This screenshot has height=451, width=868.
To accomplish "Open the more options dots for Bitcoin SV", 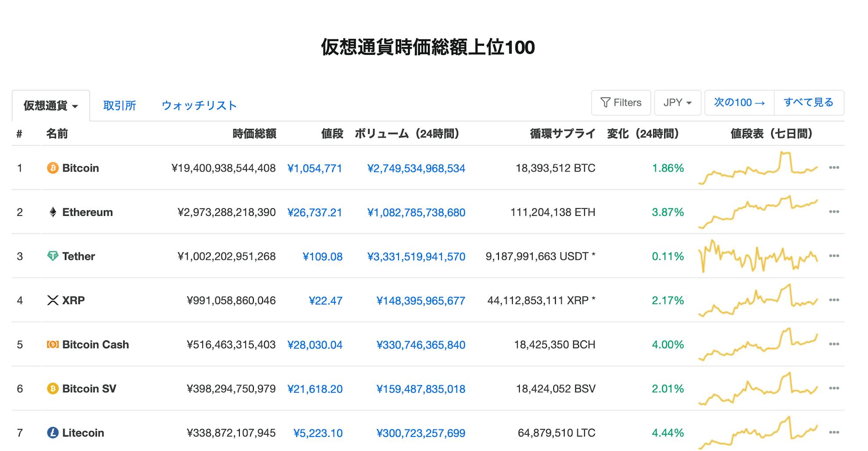I will (834, 388).
